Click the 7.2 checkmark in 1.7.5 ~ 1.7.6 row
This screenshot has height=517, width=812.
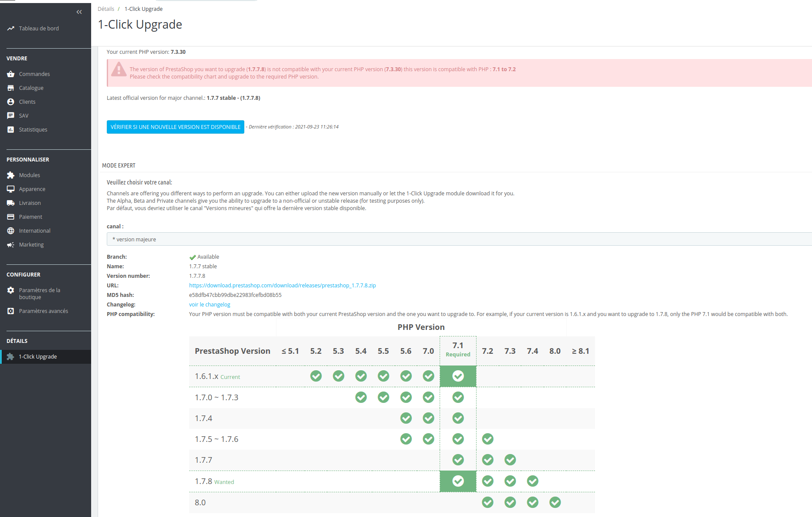[x=488, y=439]
